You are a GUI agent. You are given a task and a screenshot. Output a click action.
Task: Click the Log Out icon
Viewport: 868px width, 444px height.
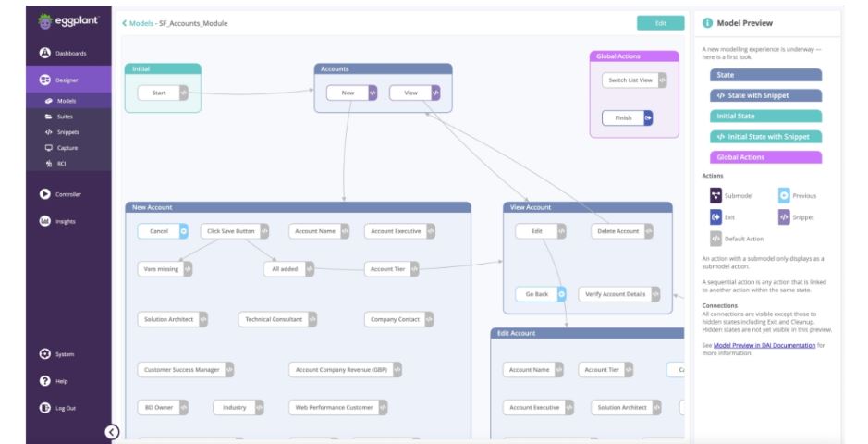(x=45, y=407)
